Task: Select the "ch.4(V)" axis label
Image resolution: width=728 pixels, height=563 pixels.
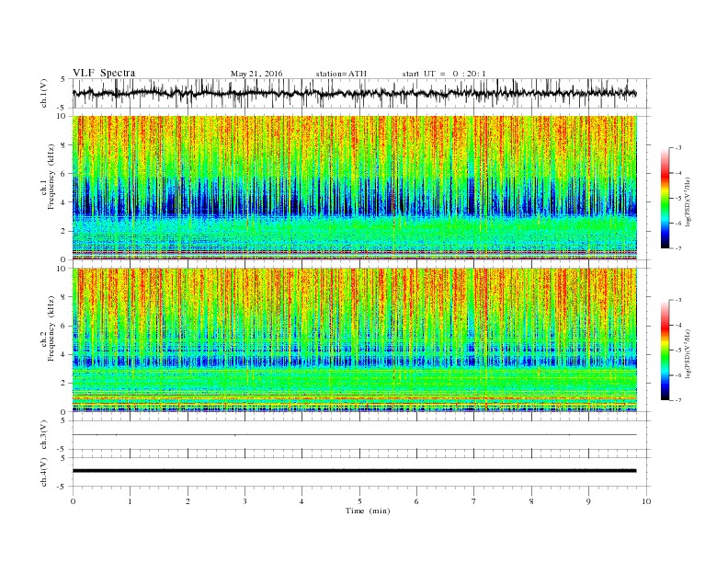Action: tap(44, 472)
